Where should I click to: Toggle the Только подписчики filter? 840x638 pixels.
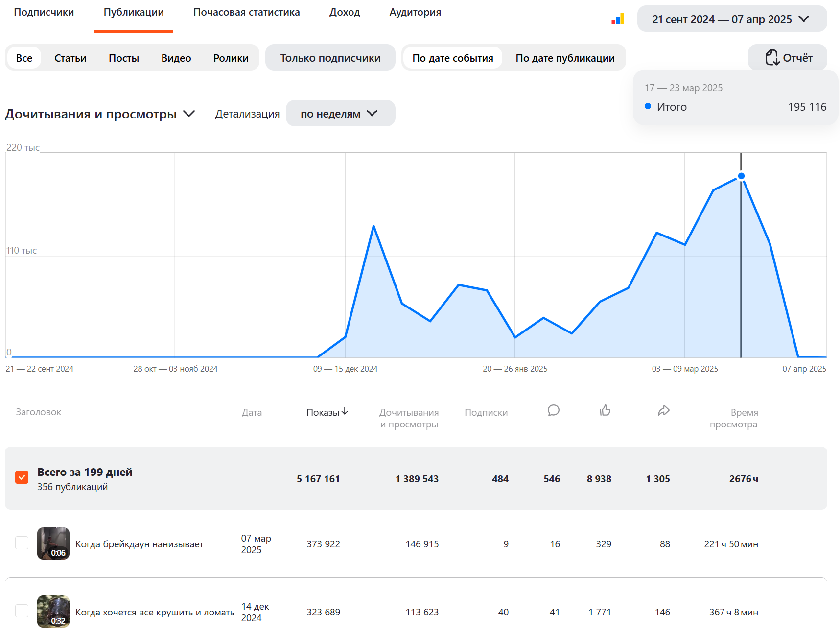click(330, 58)
